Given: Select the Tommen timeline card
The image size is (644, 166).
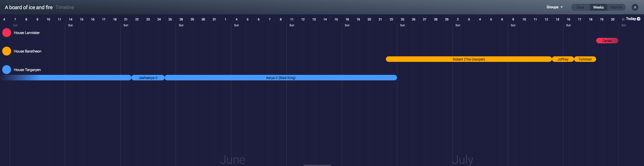Looking at the screenshot, I should tap(585, 59).
